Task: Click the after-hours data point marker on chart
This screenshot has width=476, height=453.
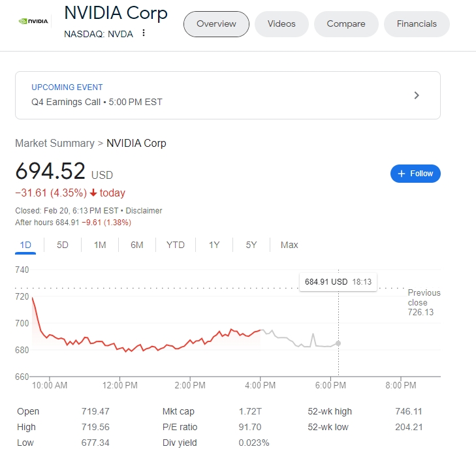Action: pos(338,343)
